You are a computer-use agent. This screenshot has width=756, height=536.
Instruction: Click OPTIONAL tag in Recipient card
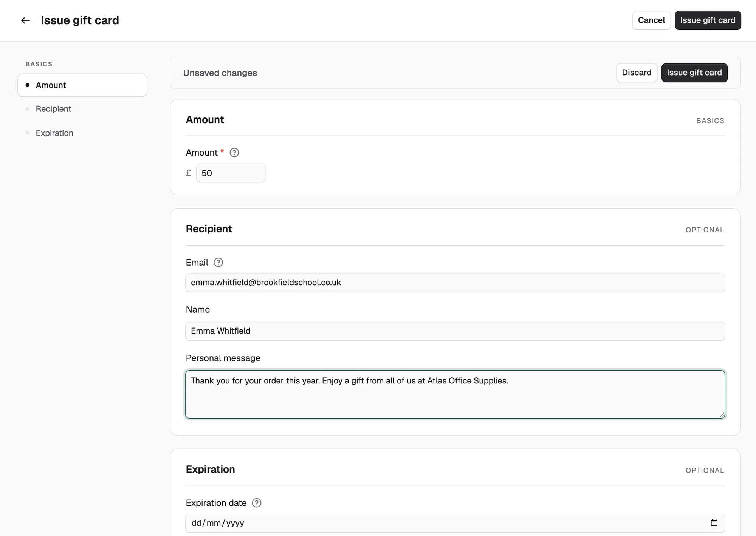(x=705, y=230)
